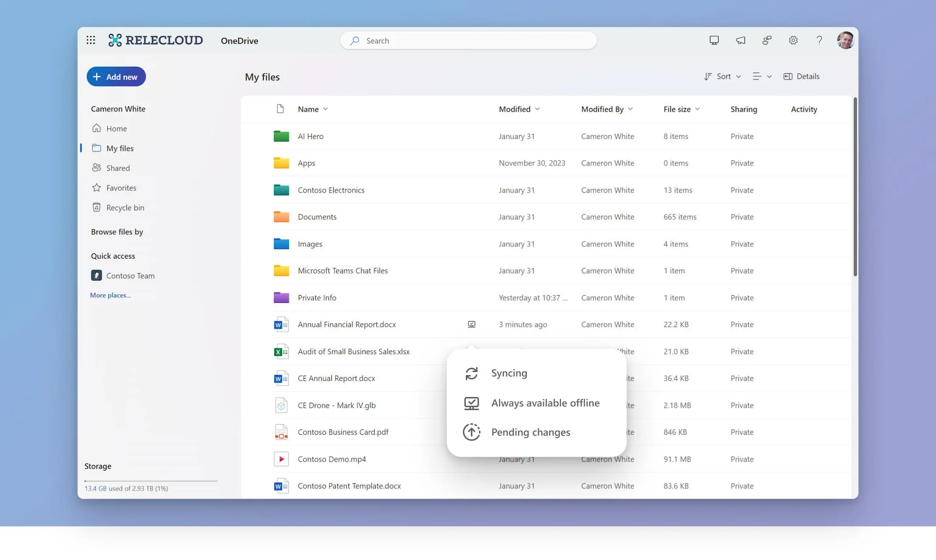Open OneDrive settings gear
The image size is (936, 560).
[793, 40]
